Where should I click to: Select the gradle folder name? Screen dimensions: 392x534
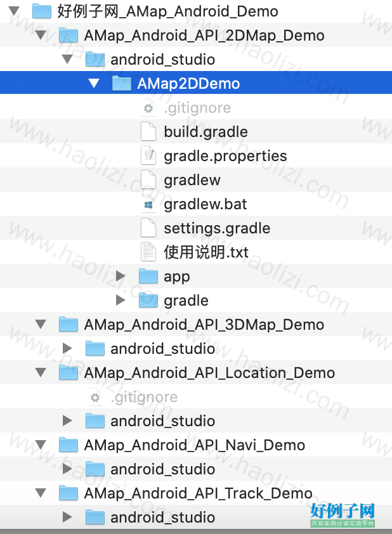[x=186, y=301]
